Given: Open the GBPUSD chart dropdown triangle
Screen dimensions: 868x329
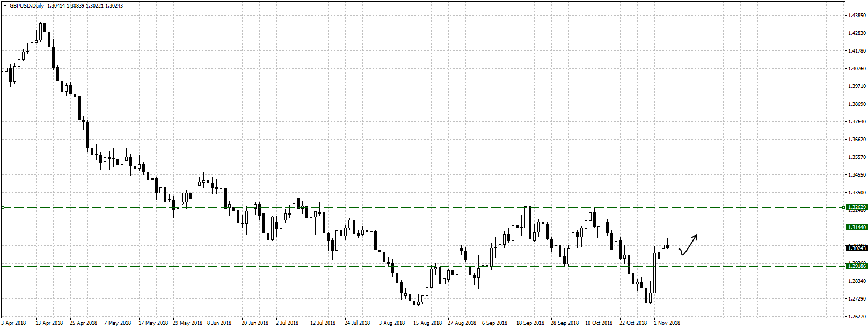Looking at the screenshot, I should point(5,6).
